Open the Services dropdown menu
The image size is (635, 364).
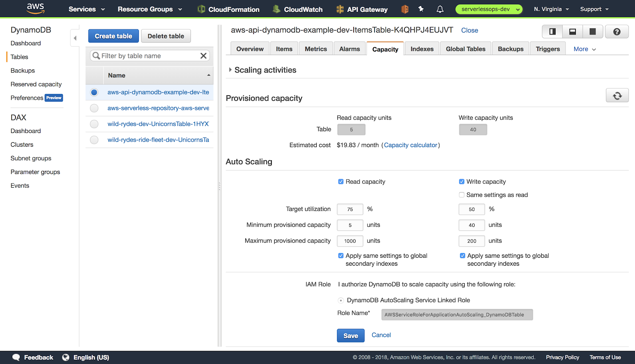tap(87, 9)
